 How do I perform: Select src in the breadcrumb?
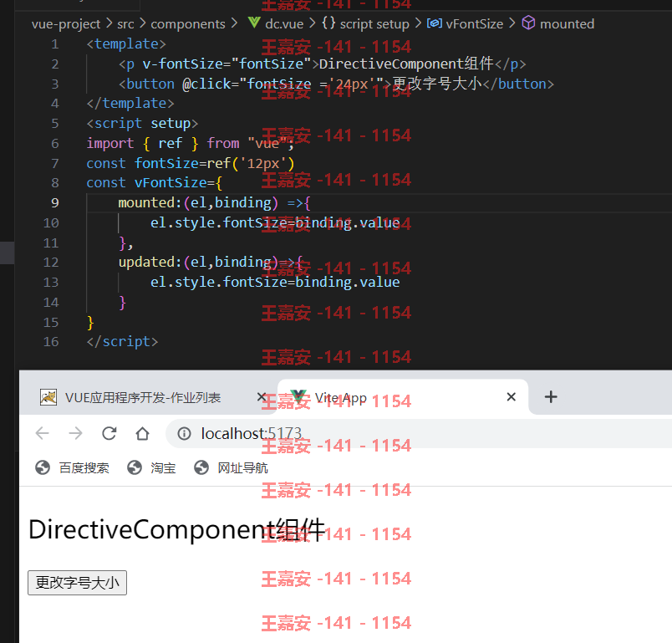tap(125, 24)
